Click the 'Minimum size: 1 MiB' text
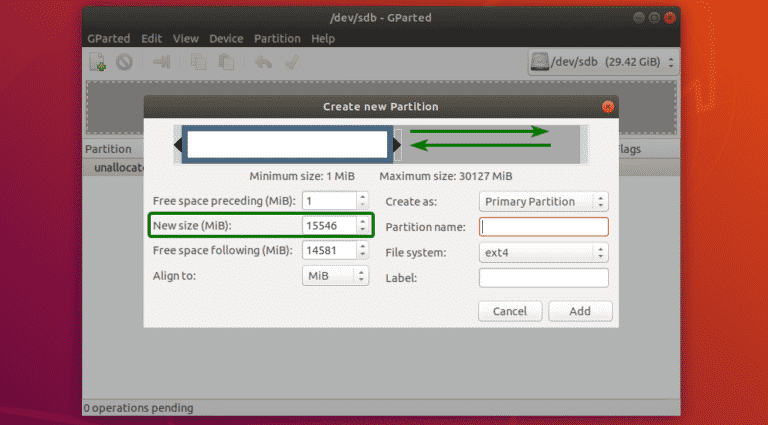The width and height of the screenshot is (768, 425). point(302,176)
